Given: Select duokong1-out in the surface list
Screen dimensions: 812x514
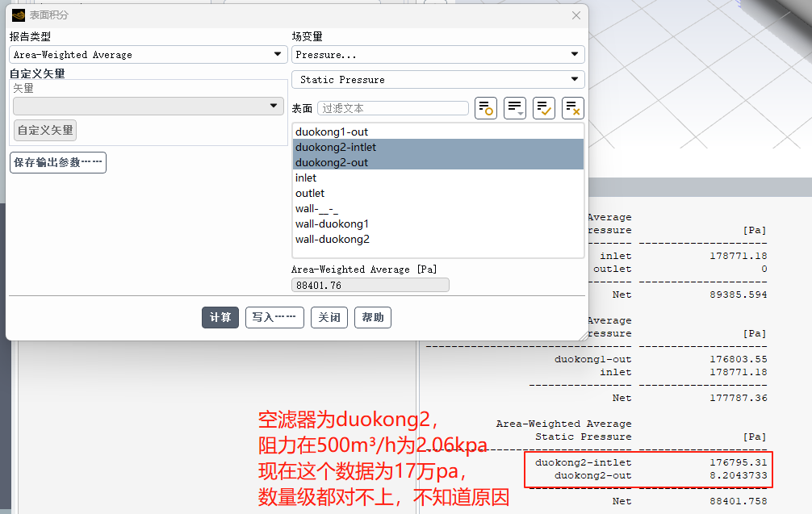Looking at the screenshot, I should tap(332, 132).
